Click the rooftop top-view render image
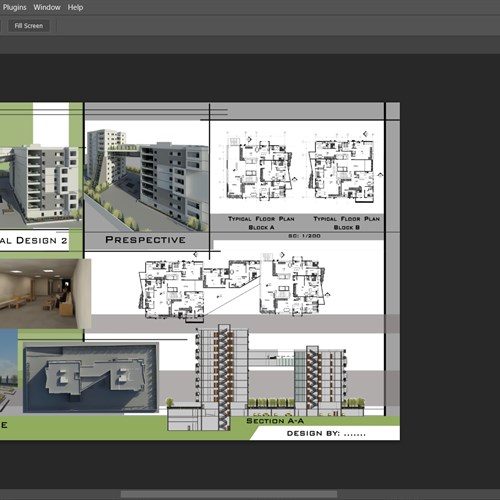The height and width of the screenshot is (500, 500). 91,378
